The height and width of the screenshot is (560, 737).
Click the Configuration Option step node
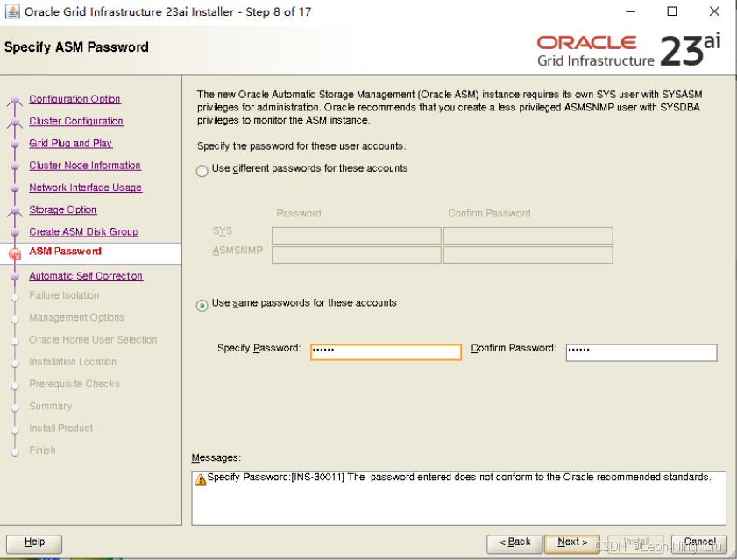tap(15, 100)
